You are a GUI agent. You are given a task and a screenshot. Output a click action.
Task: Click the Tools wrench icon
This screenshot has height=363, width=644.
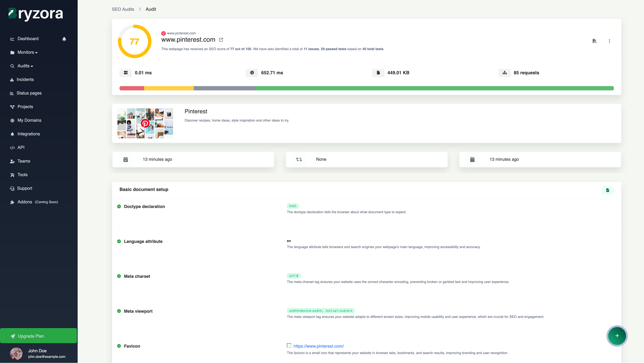12,175
